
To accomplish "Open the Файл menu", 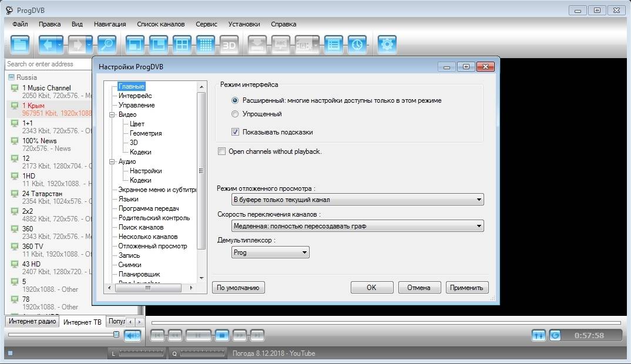I will click(20, 24).
